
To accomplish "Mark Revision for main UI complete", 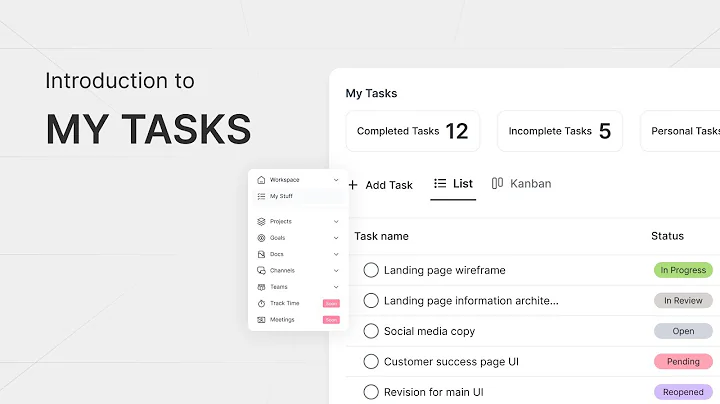I will click(x=371, y=392).
